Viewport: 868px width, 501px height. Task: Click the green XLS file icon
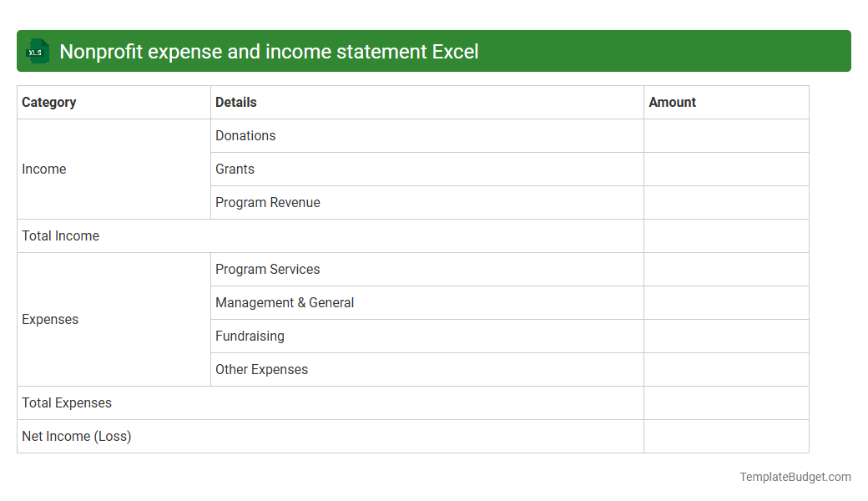click(37, 51)
